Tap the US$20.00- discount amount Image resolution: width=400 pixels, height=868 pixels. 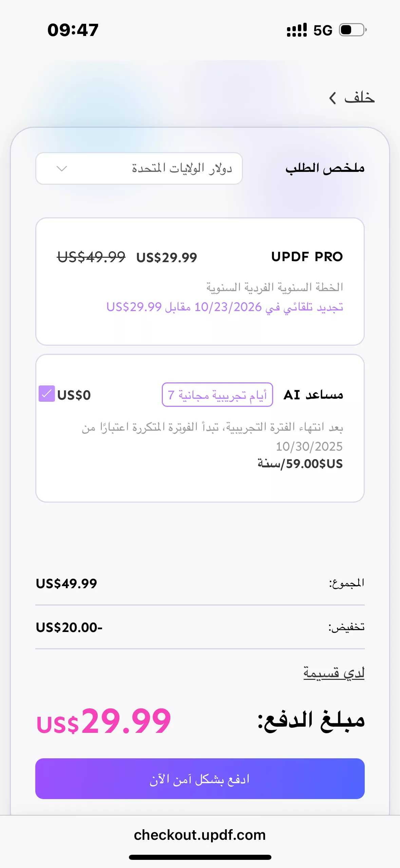(x=69, y=627)
